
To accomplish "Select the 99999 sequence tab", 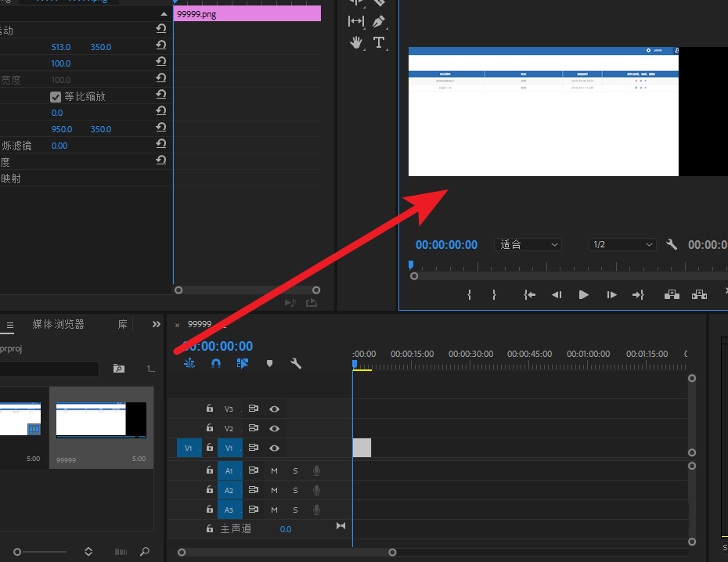I will point(200,323).
